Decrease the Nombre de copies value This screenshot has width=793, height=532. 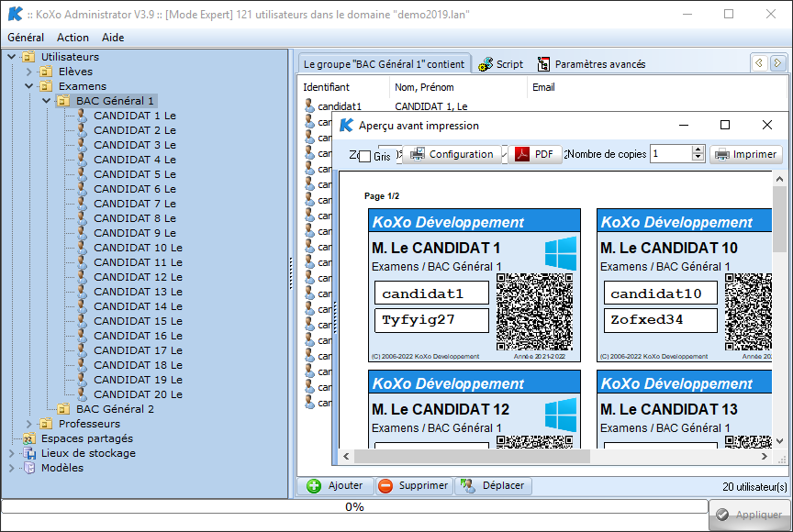pyautogui.click(x=698, y=157)
